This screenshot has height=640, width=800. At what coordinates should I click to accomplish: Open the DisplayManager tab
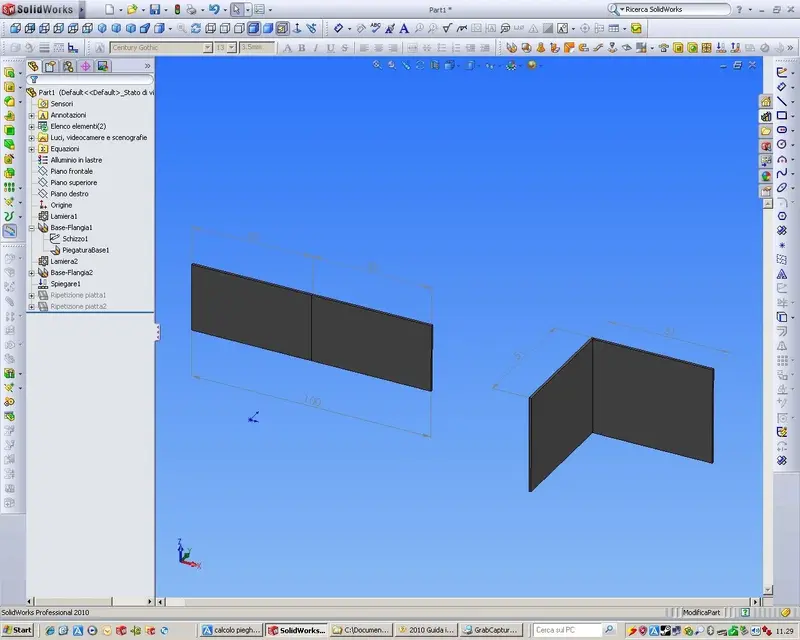coord(103,66)
